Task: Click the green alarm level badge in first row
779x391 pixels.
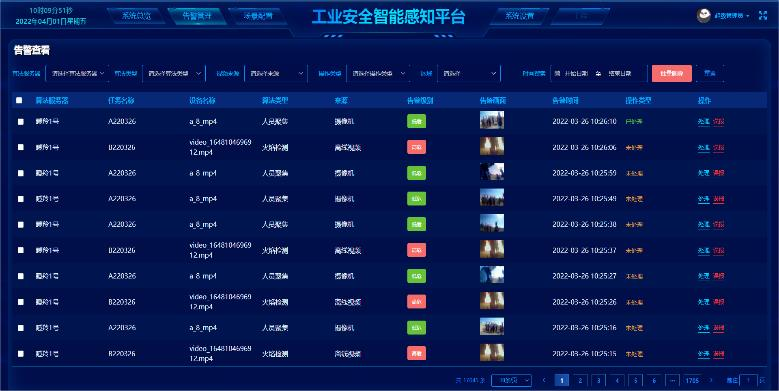Action: 416,121
